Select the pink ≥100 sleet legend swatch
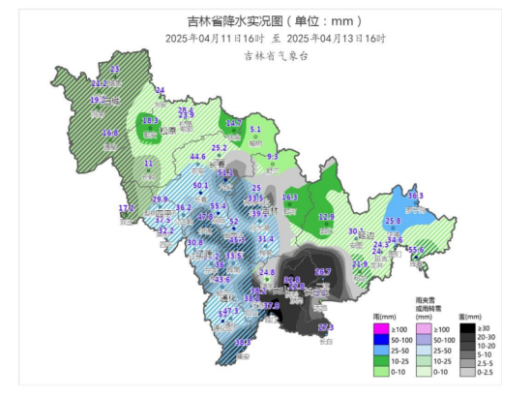The image size is (532, 398). pos(424,329)
